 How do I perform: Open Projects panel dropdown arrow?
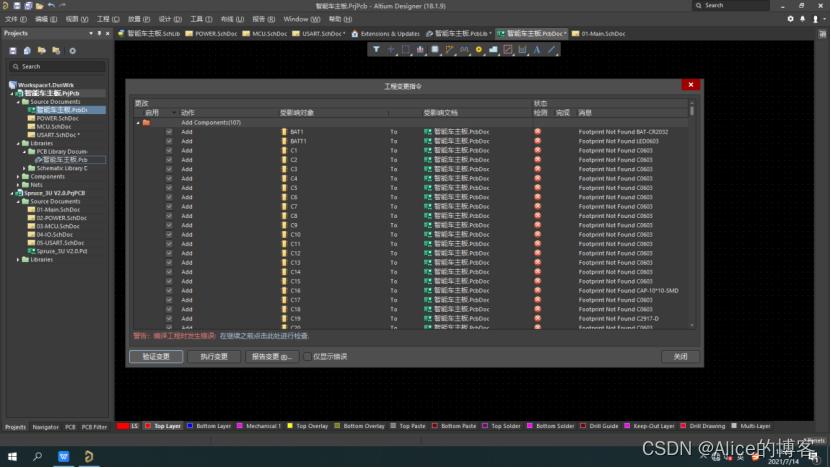(x=91, y=33)
